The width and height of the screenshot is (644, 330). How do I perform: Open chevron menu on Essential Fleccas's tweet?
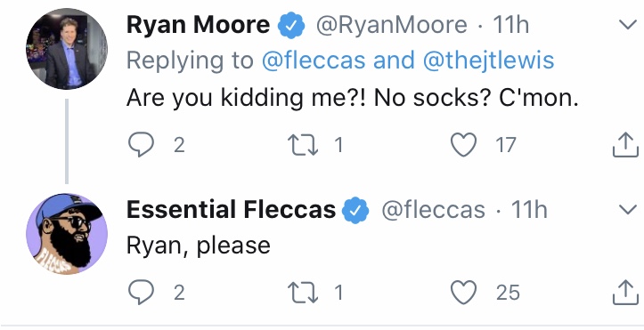pyautogui.click(x=628, y=210)
